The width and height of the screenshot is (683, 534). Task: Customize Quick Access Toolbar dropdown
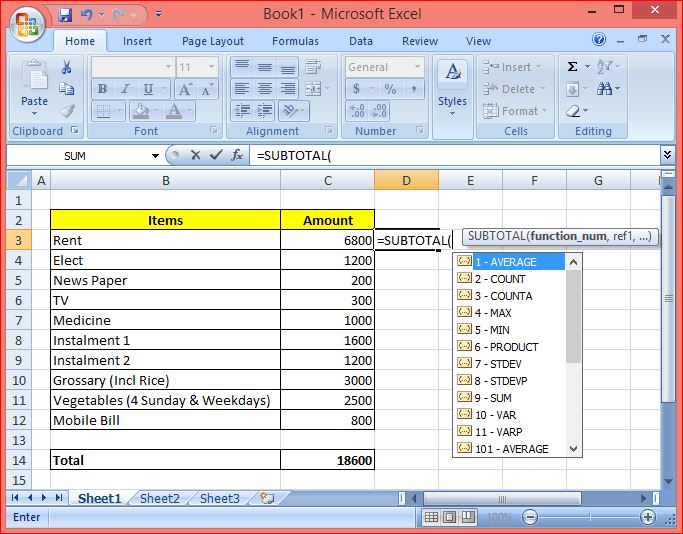click(158, 15)
